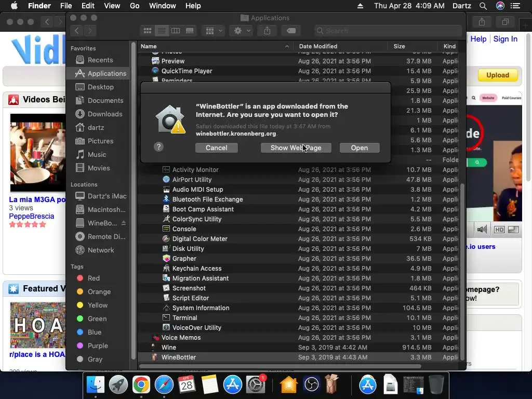Open the gear action menu dropdown
The width and height of the screenshot is (532, 399).
[242, 31]
